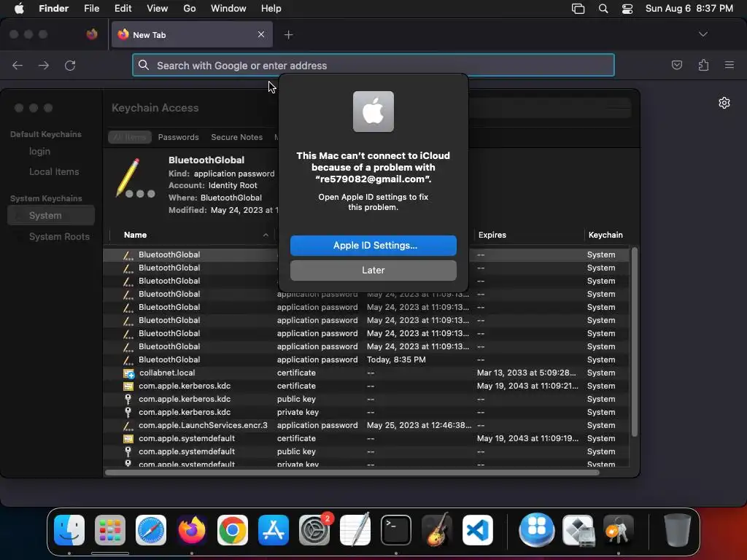Open the Help menu
Screen dimensions: 747x560
click(x=271, y=9)
